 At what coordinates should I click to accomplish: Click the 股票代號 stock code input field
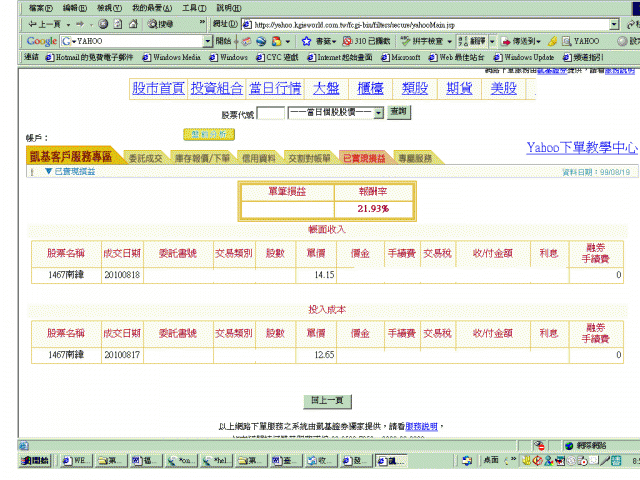270,113
